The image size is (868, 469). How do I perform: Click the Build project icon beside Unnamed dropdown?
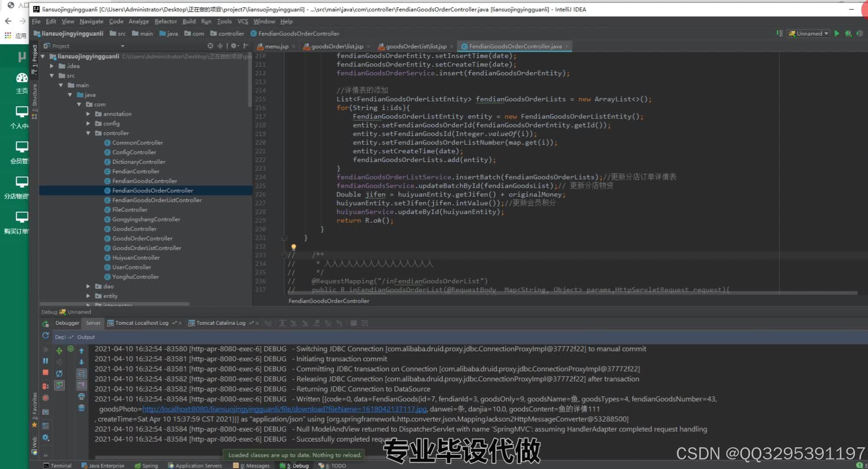pyautogui.click(x=779, y=33)
